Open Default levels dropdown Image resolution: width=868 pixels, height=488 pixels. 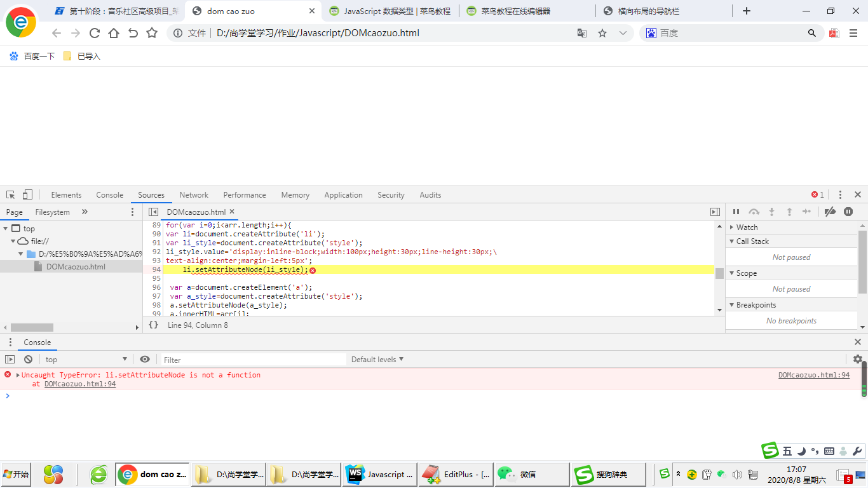pos(377,359)
